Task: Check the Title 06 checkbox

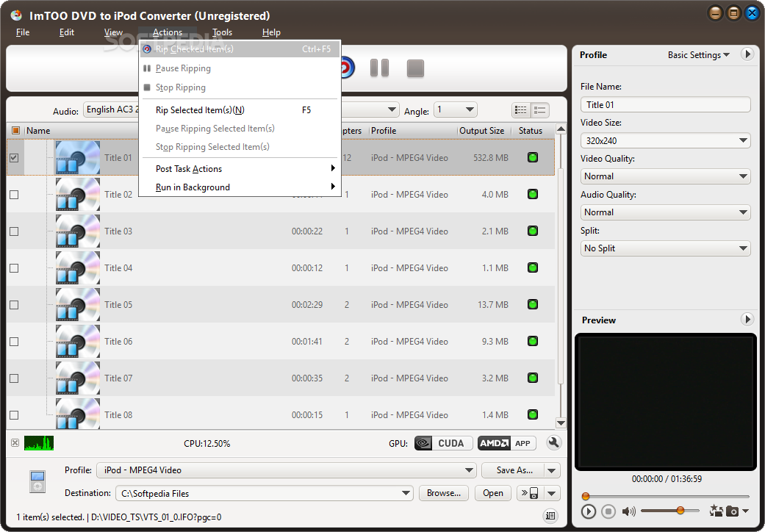Action: click(x=14, y=342)
